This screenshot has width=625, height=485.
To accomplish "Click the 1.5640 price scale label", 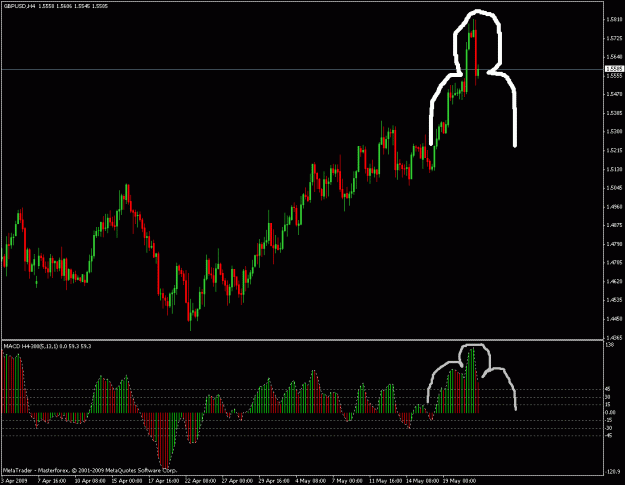I will [614, 57].
